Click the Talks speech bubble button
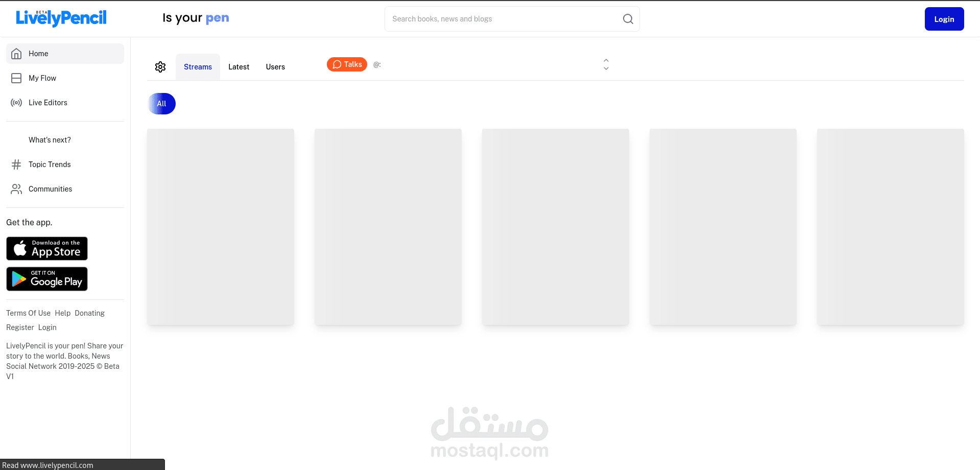Screen dimensions: 980x470 [x=347, y=64]
